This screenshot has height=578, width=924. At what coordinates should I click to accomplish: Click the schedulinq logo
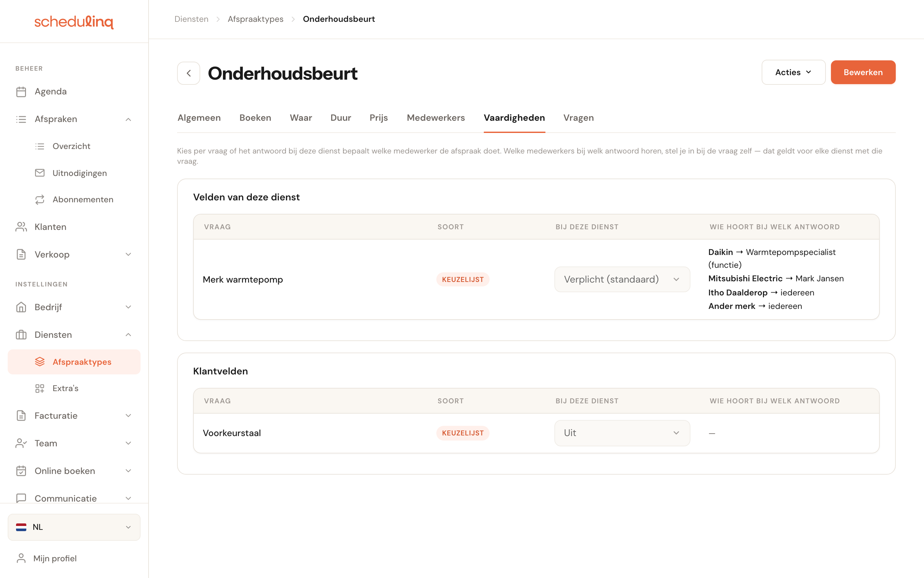click(74, 22)
